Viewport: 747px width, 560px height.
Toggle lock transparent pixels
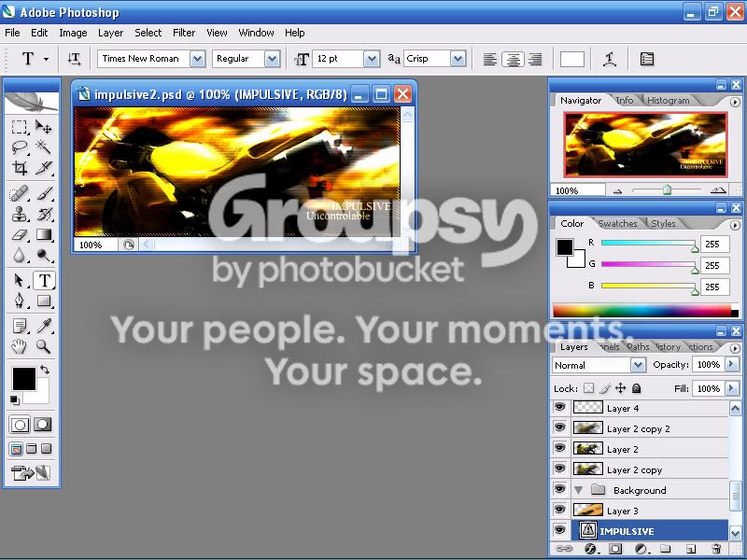589,388
